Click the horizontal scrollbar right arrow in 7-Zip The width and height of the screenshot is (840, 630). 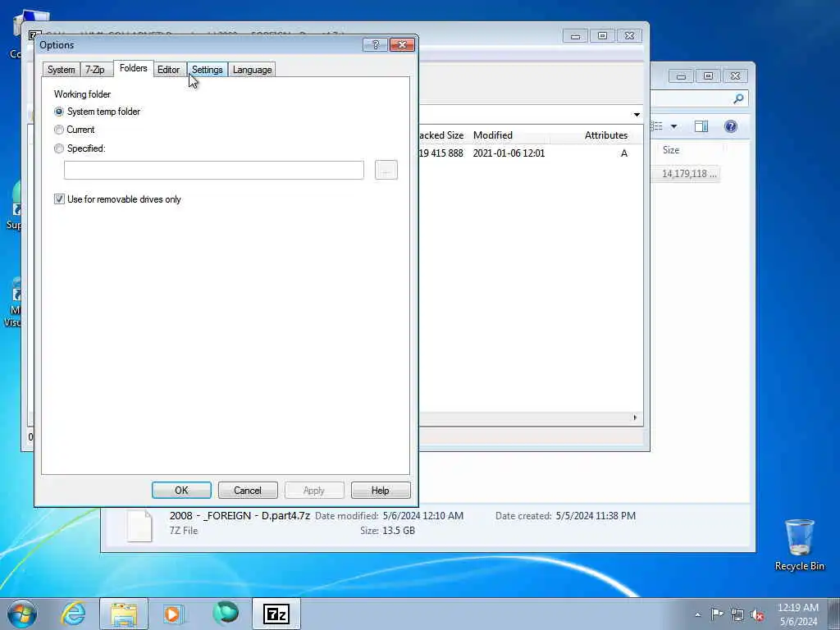tap(636, 418)
